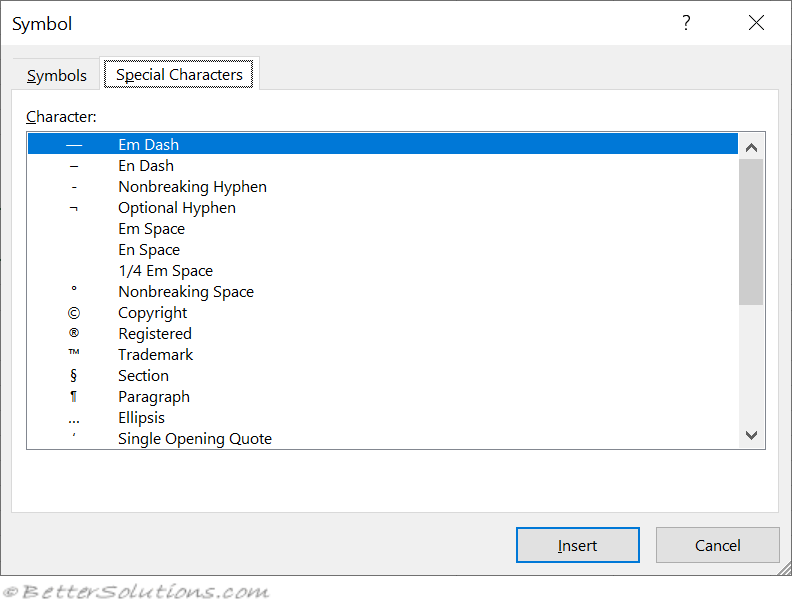Choose Nonbreaking Hyphen in the list

(383, 187)
